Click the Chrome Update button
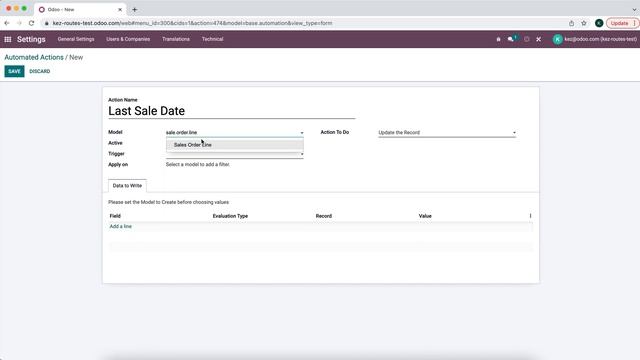 click(621, 23)
